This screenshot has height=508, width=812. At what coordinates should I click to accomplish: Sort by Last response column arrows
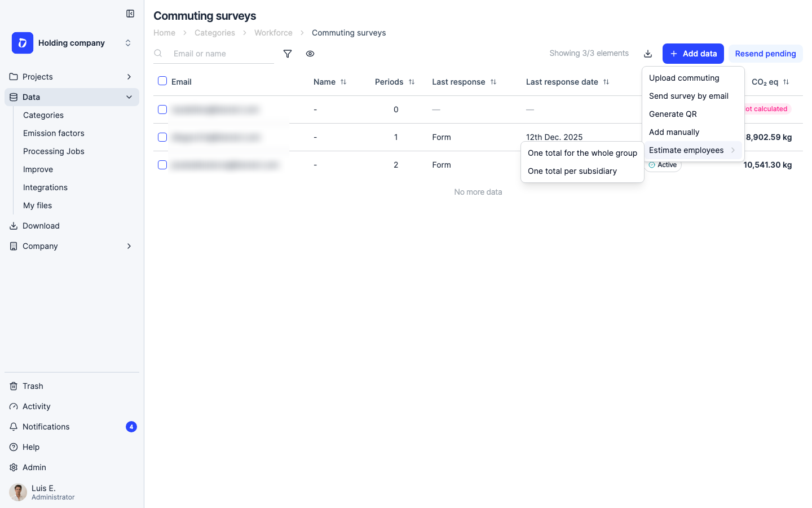click(493, 82)
